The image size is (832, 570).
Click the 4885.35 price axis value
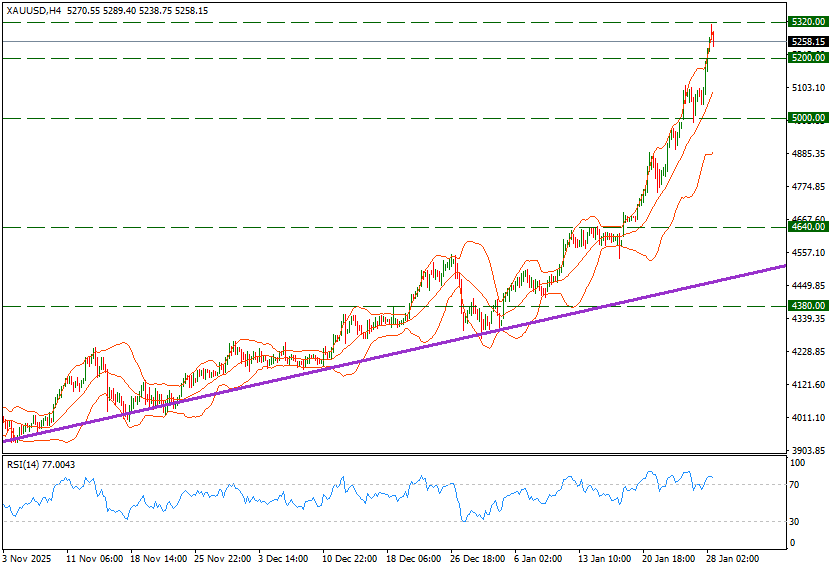tap(806, 154)
